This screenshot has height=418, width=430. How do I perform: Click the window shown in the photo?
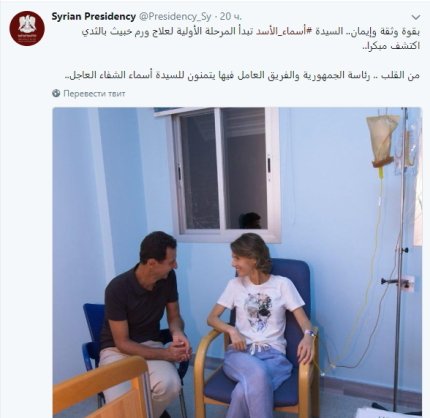[223, 173]
